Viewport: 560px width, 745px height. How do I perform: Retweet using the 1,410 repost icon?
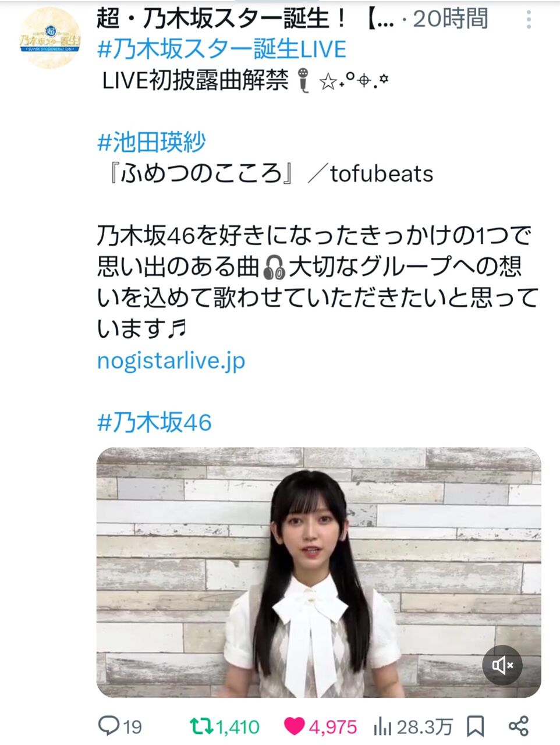[202, 726]
